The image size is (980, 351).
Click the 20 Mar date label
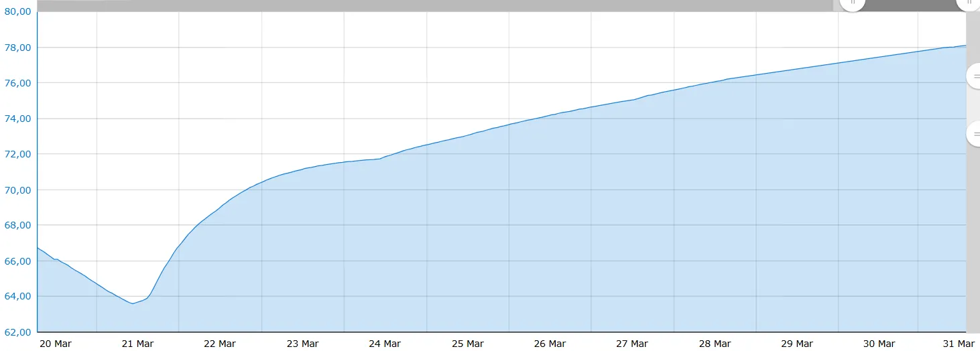coord(56,344)
